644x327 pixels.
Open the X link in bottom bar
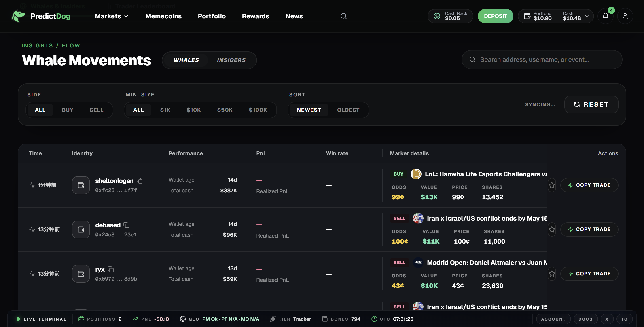tap(607, 319)
